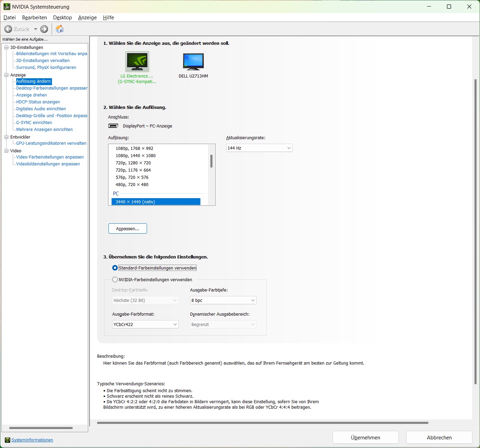The height and width of the screenshot is (448, 480).
Task: Click the DisplayPort connector icon
Action: 113,126
